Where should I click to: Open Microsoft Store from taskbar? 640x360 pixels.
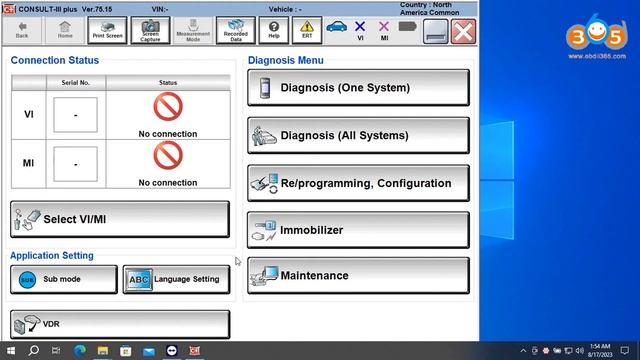pyautogui.click(x=126, y=351)
